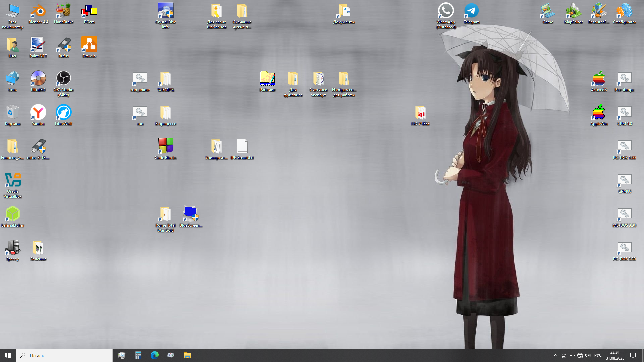Open the Blender 4.4 desktop shortcut
The width and height of the screenshot is (644, 362).
click(38, 14)
